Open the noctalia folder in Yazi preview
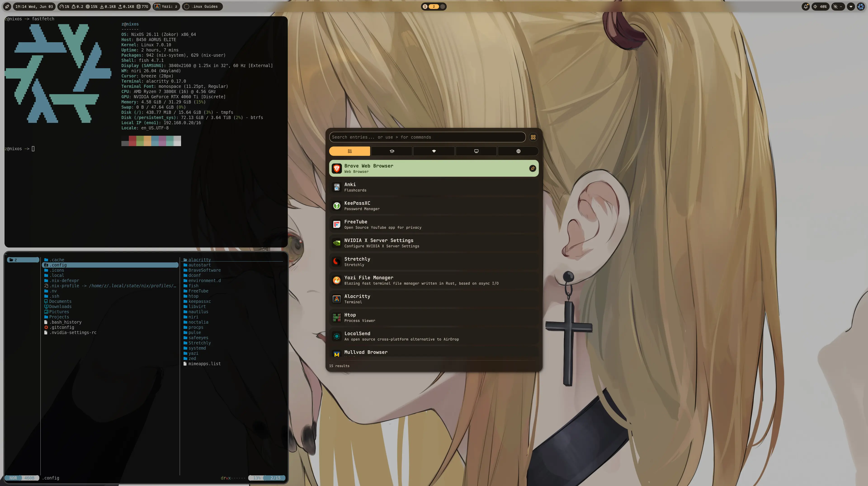Screen dimensions: 868x486 pos(196,322)
